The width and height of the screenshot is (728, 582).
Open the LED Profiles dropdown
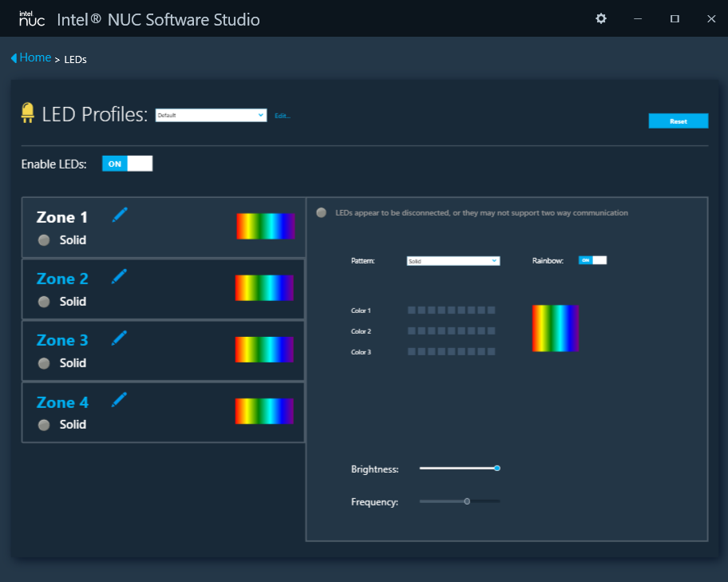(212, 115)
